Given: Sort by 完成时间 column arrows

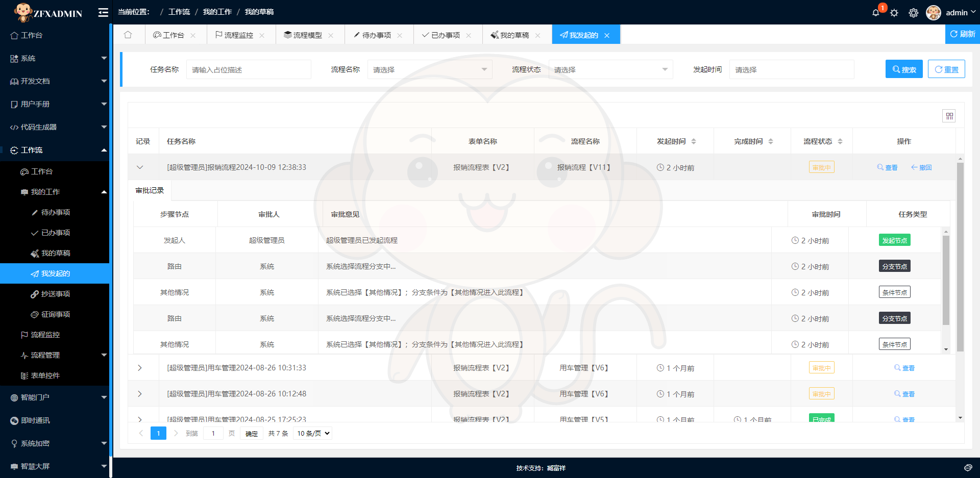Looking at the screenshot, I should [x=771, y=141].
